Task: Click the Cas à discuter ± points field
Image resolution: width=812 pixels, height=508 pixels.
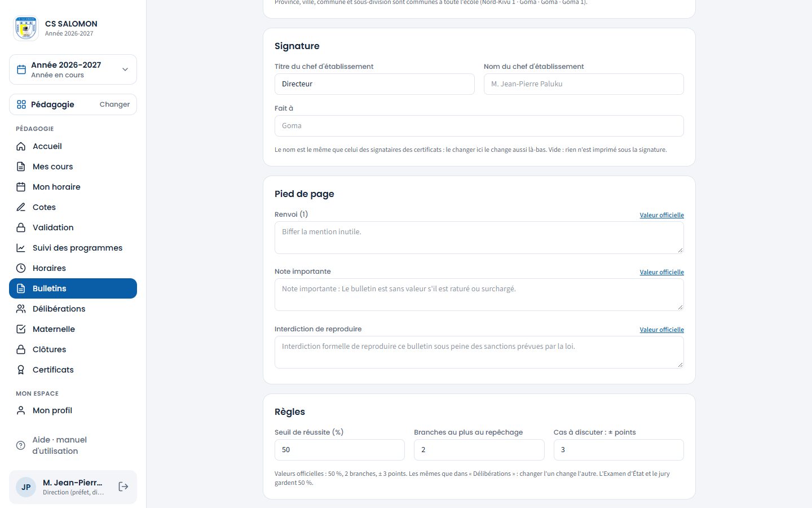Action: click(619, 450)
